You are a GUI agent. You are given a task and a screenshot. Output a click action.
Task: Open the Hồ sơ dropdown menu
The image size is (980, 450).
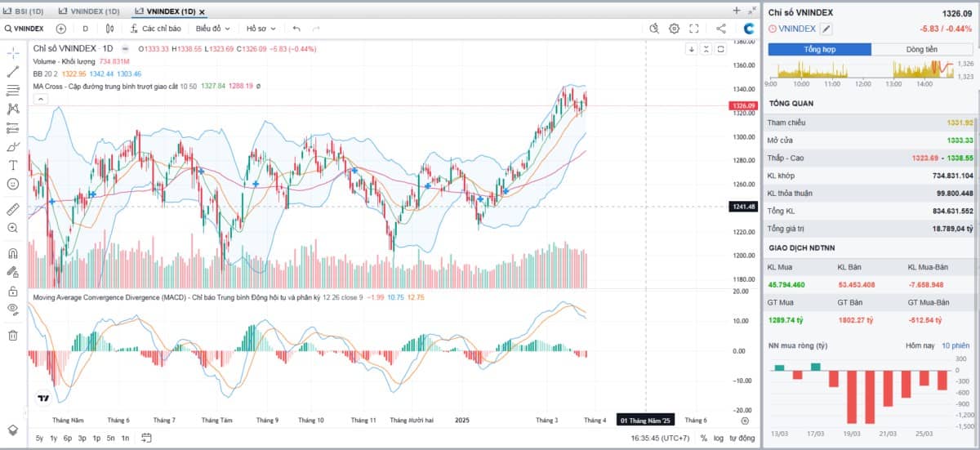(261, 29)
